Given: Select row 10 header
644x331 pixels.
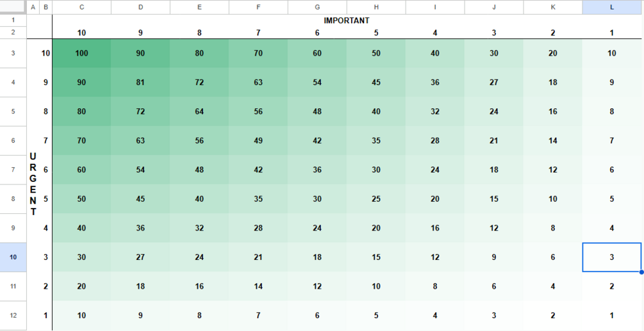Looking at the screenshot, I should pos(13,257).
